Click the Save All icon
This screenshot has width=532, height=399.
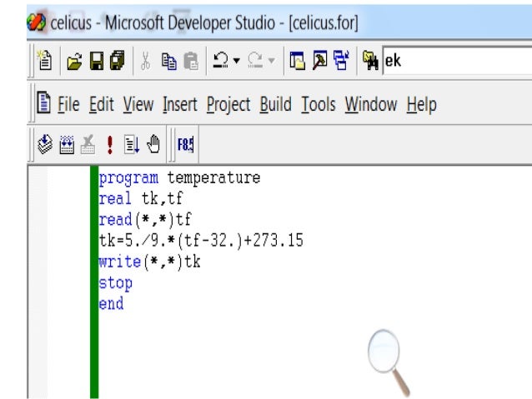118,61
